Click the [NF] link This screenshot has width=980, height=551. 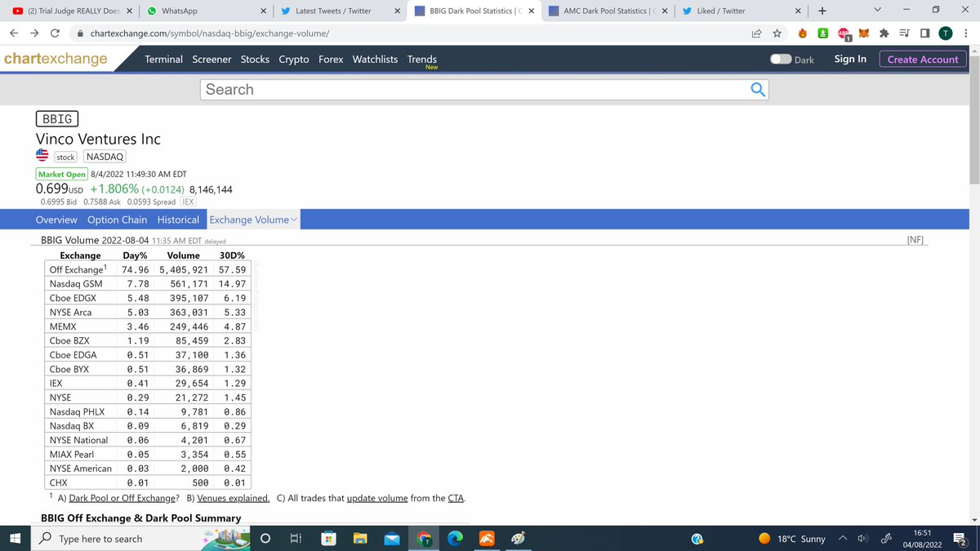916,240
